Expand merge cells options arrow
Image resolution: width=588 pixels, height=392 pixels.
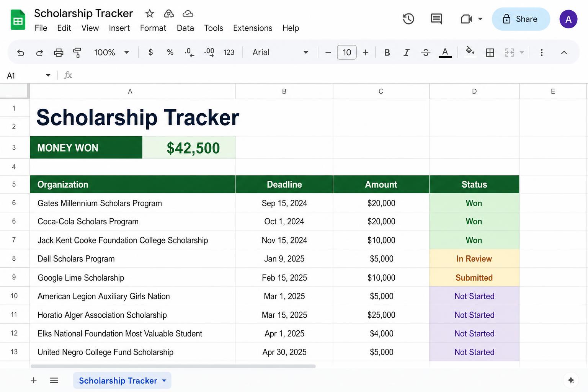click(522, 52)
